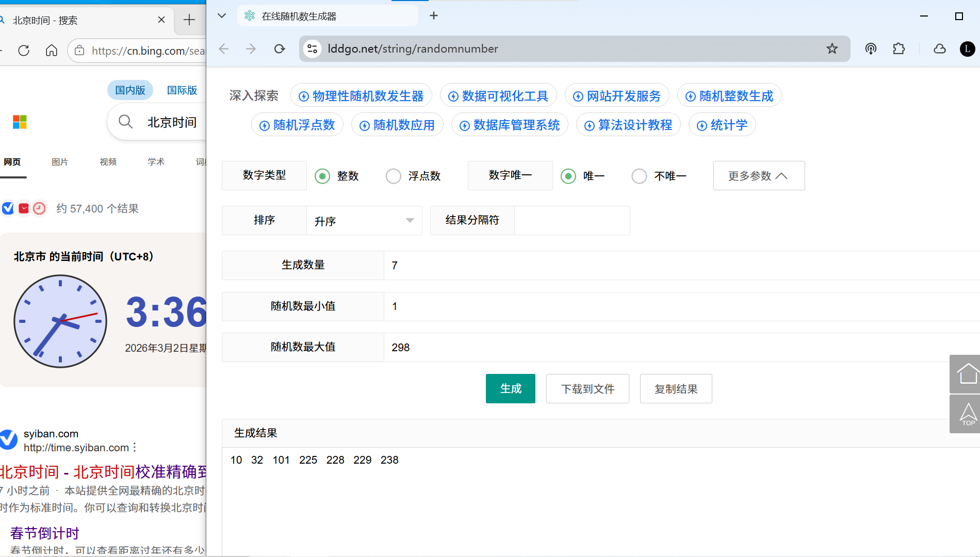Open 随机数应用 suggestion link
This screenshot has width=980, height=557.
click(397, 125)
